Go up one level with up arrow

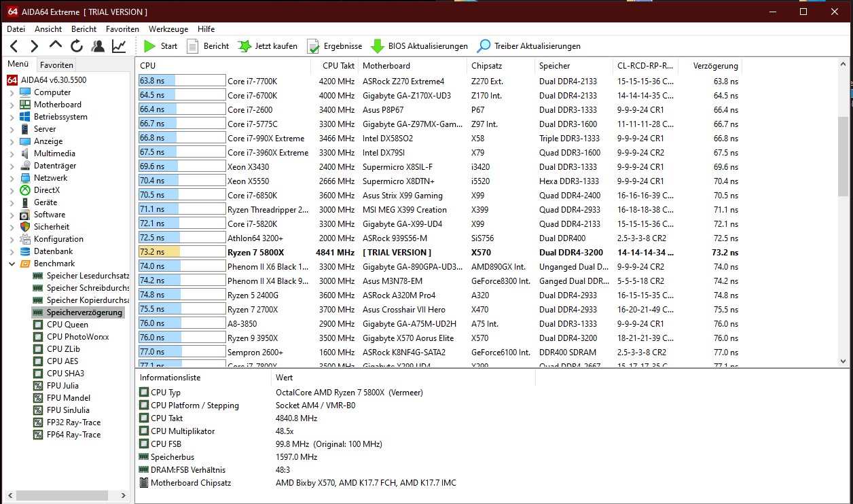click(56, 46)
